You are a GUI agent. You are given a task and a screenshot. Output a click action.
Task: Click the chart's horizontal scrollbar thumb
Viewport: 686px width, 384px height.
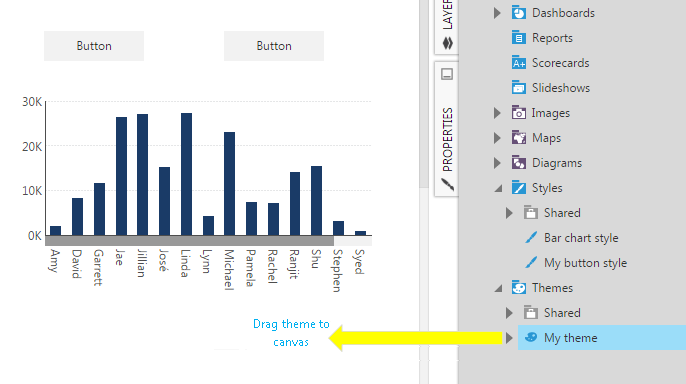[189, 241]
